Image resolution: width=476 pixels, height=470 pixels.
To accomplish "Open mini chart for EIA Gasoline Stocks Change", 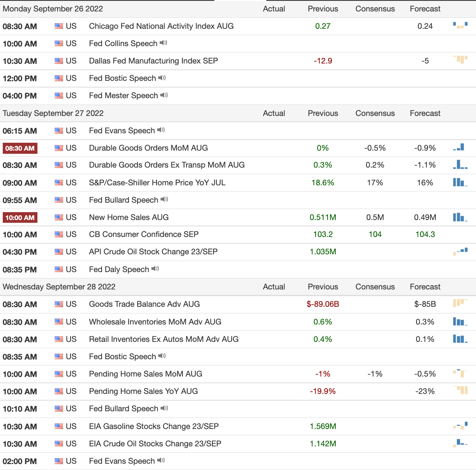I will (460, 425).
